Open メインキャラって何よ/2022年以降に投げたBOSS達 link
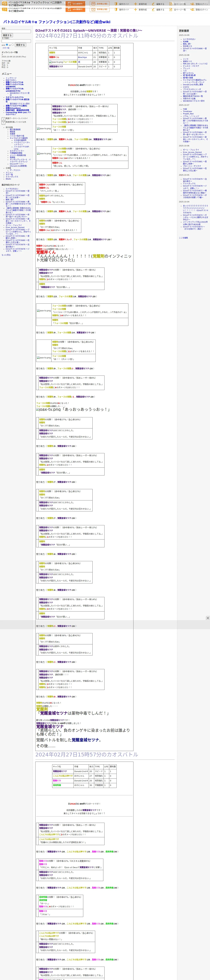The height and width of the screenshot is (980, 210). tap(195, 223)
